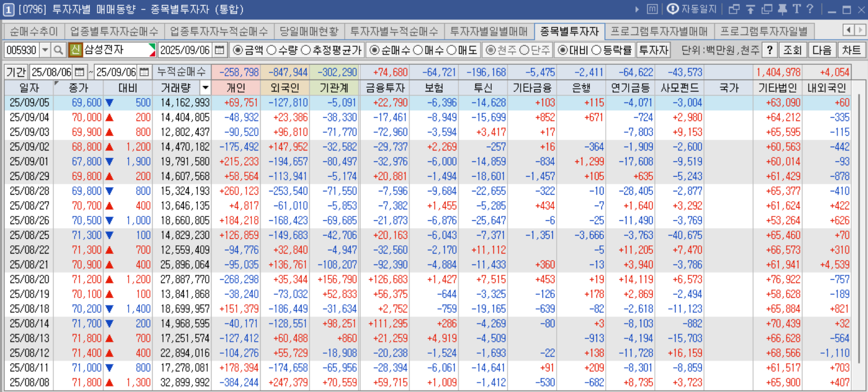The height and width of the screenshot is (392, 868).
Task: Switch to the 순매수추이 tab
Action: [x=34, y=32]
